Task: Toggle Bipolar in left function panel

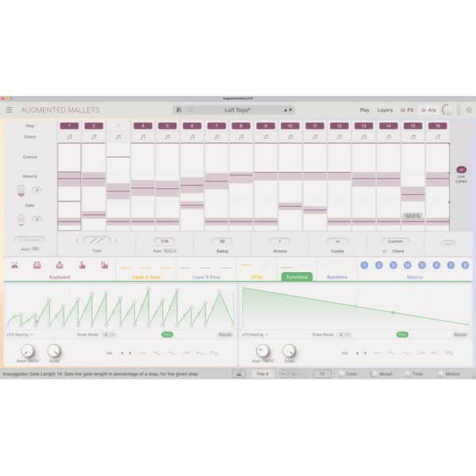Action: [x=225, y=335]
